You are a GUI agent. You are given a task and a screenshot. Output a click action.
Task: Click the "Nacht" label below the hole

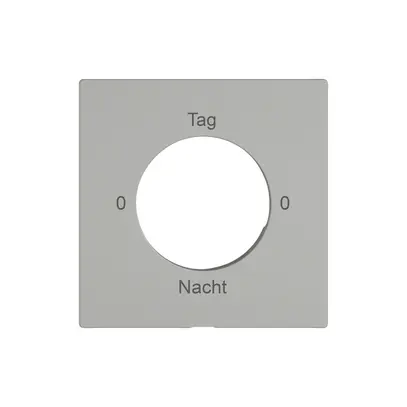[x=203, y=287]
